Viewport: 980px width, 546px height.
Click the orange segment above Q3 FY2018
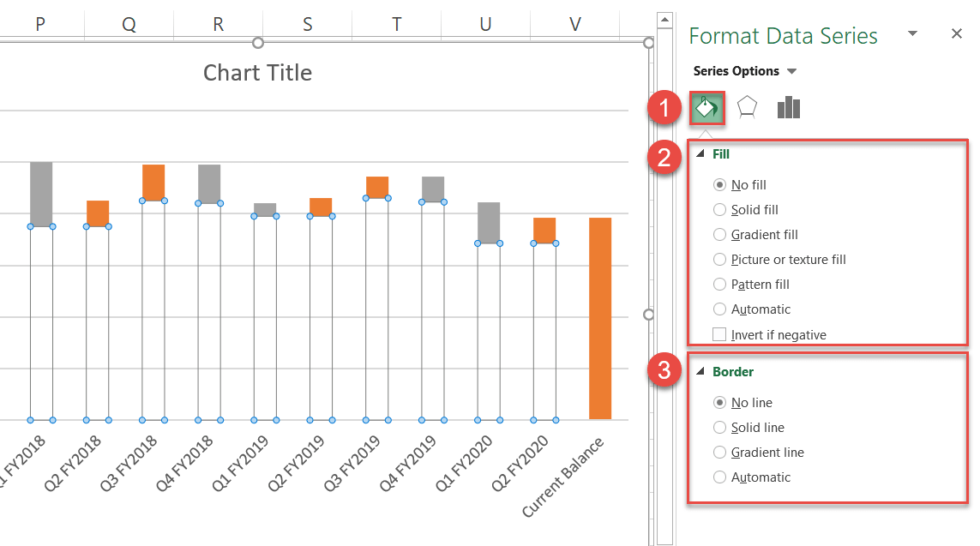tap(153, 183)
